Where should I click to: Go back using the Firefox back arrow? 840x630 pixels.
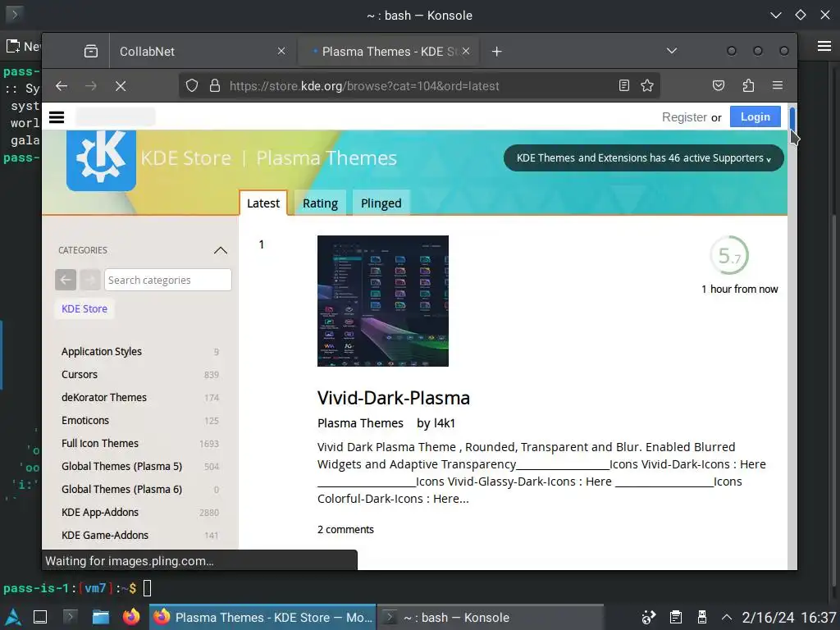(62, 85)
